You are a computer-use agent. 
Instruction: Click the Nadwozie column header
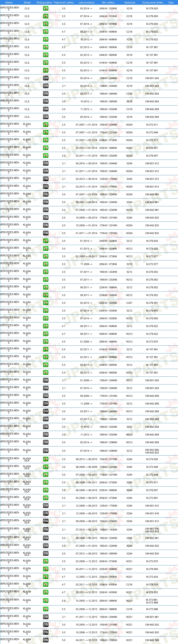pyautogui.click(x=130, y=3)
